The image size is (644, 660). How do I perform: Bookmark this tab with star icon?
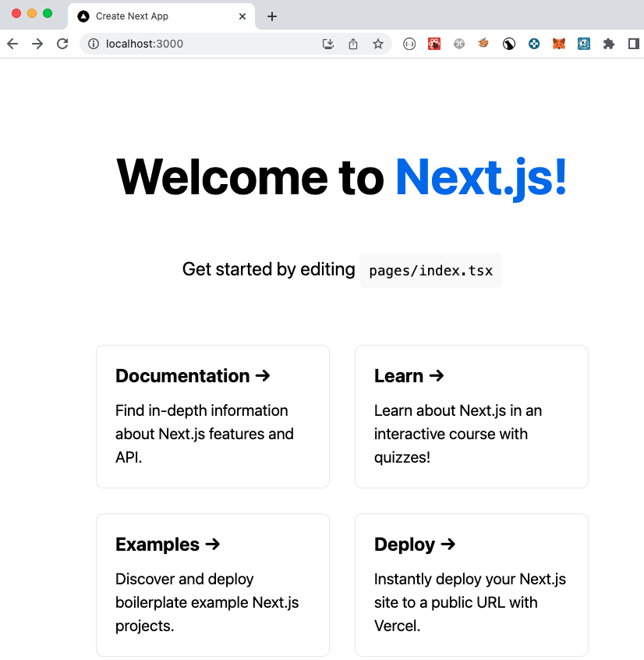377,44
